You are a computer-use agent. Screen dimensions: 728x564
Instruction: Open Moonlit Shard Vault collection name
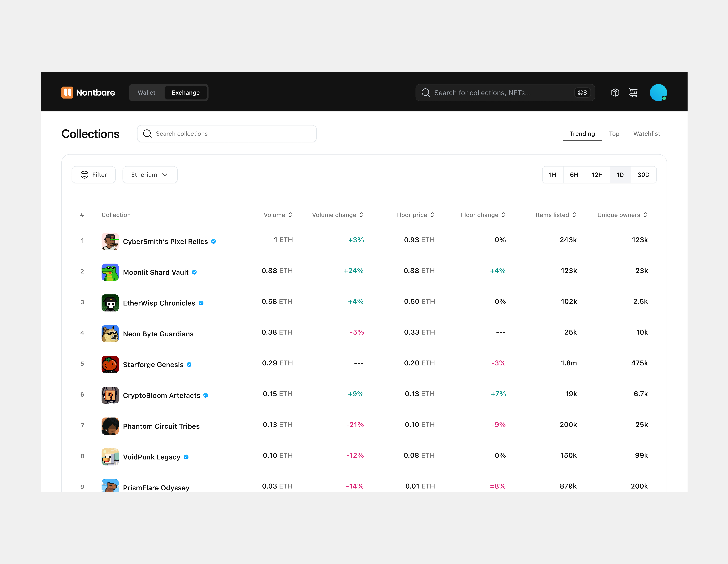156,272
